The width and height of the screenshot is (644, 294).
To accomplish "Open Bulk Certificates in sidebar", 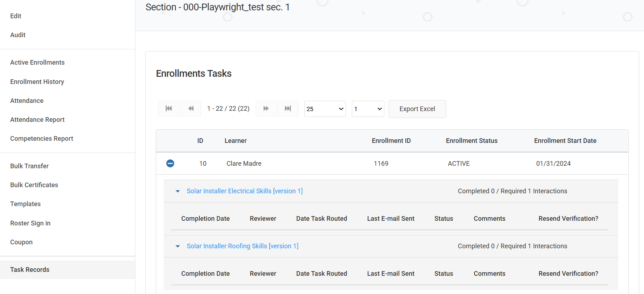I will (x=34, y=185).
